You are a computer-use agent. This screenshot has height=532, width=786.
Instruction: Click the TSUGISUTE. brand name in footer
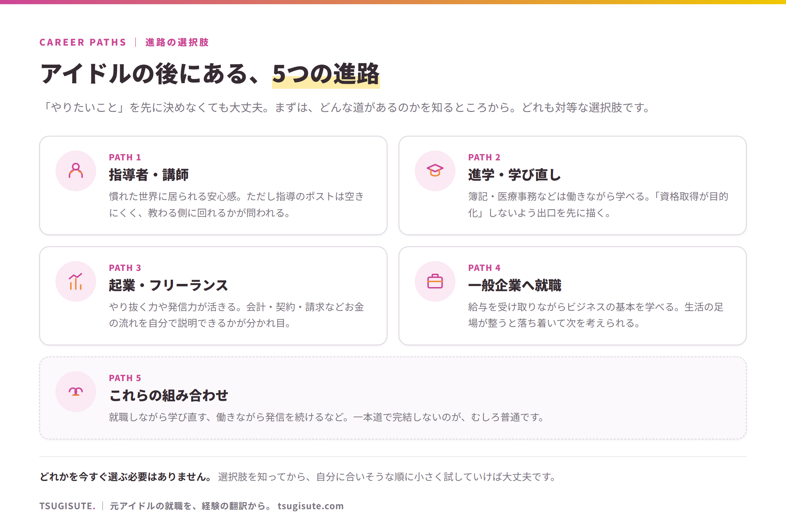coord(67,506)
